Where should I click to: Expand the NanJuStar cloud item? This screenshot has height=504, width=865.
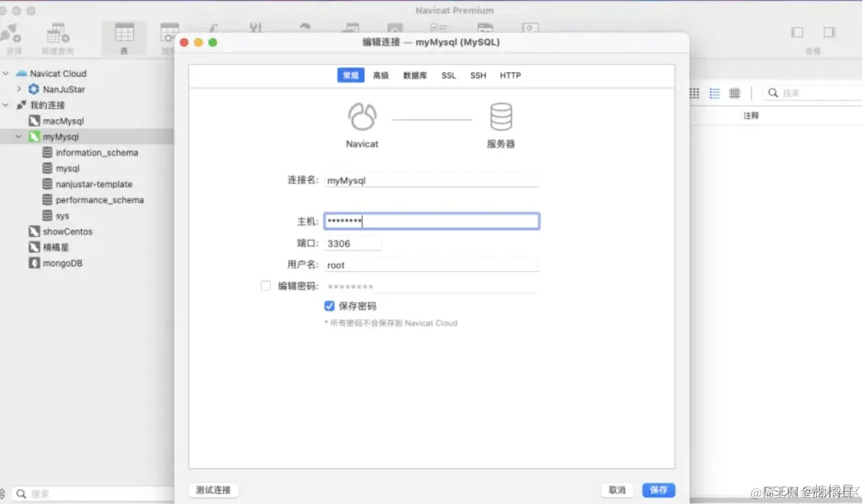pyautogui.click(x=19, y=89)
